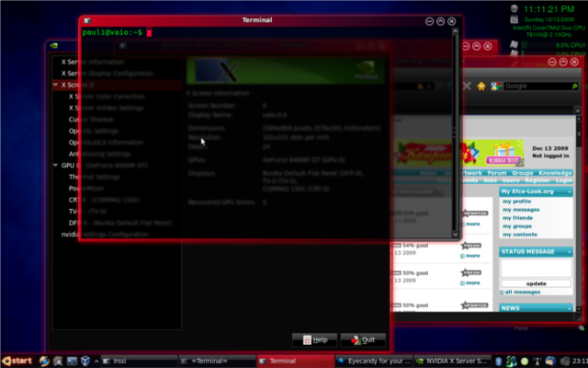Viewport: 588px width, 368px height.
Task: Select X Server XVideo Settings
Action: coord(107,109)
